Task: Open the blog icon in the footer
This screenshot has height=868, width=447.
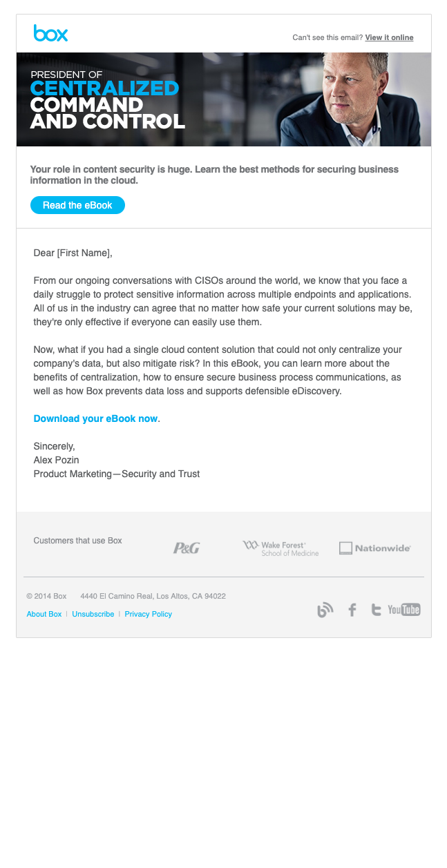Action: [325, 610]
